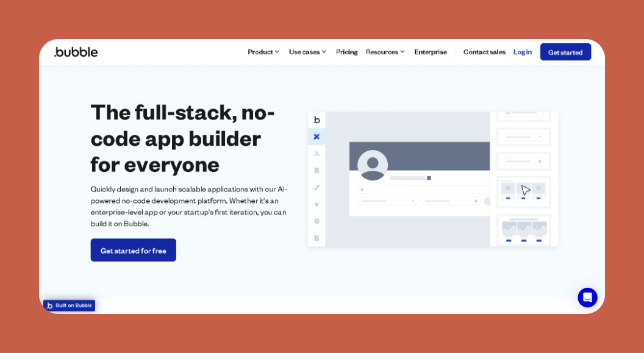This screenshot has width=644, height=353.
Task: Select the Workflow hierarchy icon in the mockup sidebar
Action: [317, 154]
